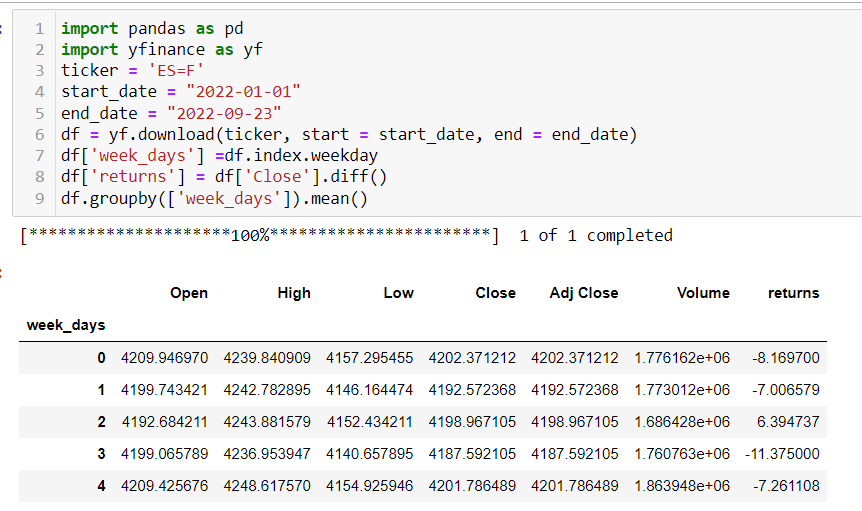Click code line 1 'import pandas as pd'
The height and width of the screenshot is (511, 862).
152,29
